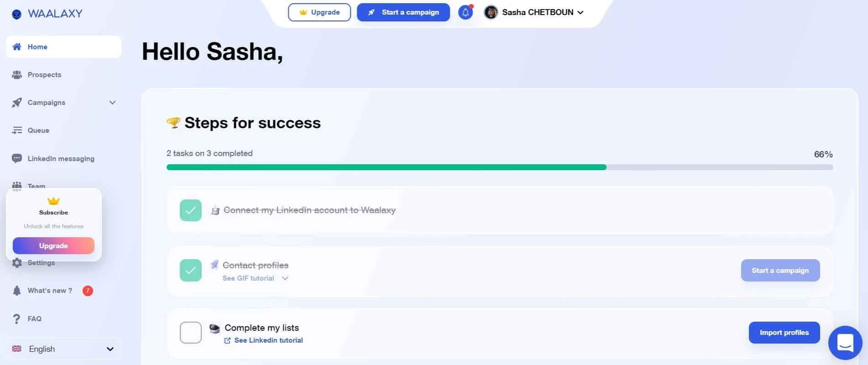
Task: Open Queue via its list icon
Action: coord(17,130)
